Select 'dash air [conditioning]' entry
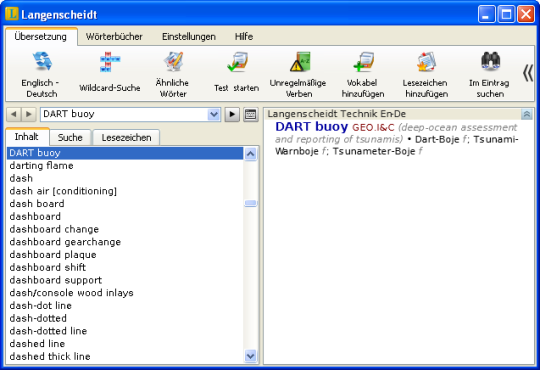 [125, 191]
